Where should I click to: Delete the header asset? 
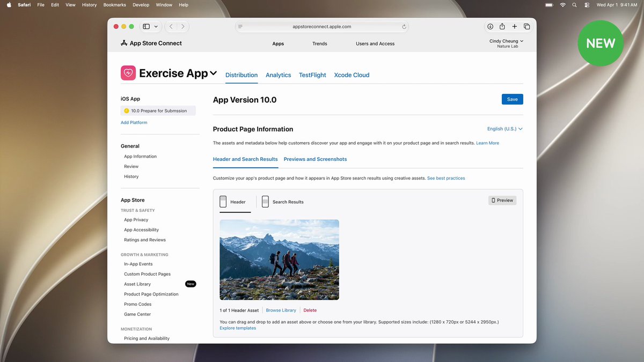[310, 311]
